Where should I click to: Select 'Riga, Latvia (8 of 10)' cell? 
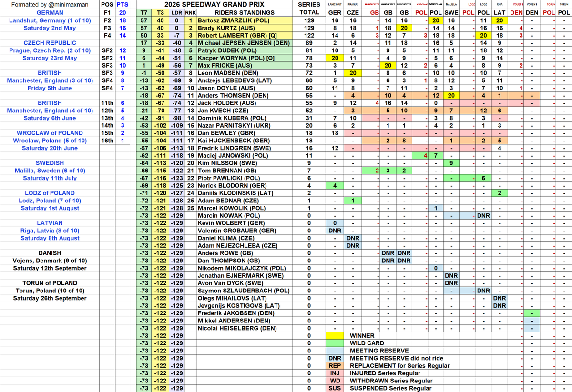(50, 231)
